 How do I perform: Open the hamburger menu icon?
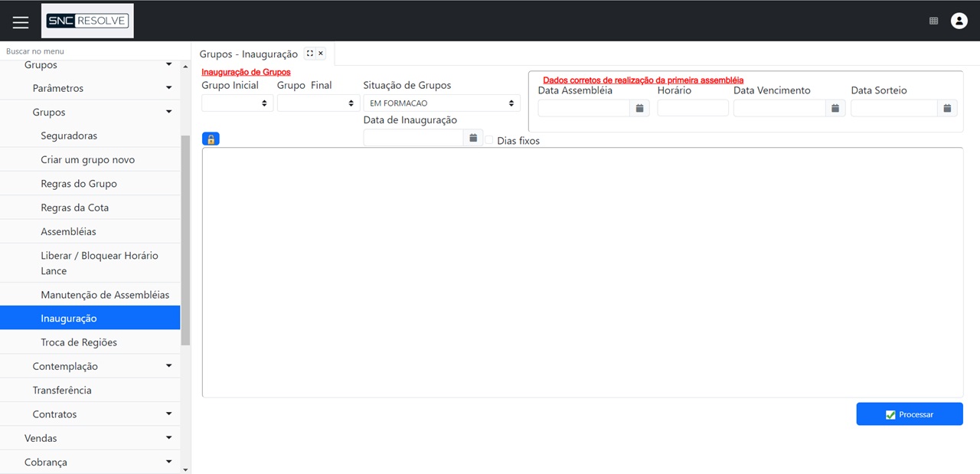click(x=21, y=21)
